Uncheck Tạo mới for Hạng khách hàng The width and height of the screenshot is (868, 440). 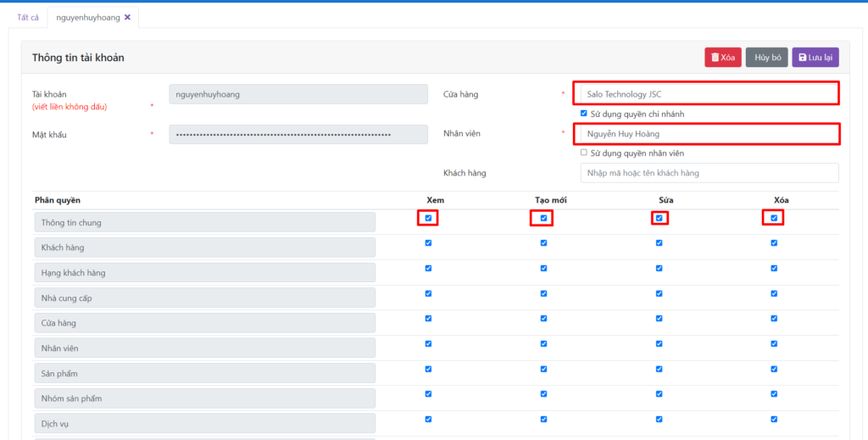click(x=543, y=269)
